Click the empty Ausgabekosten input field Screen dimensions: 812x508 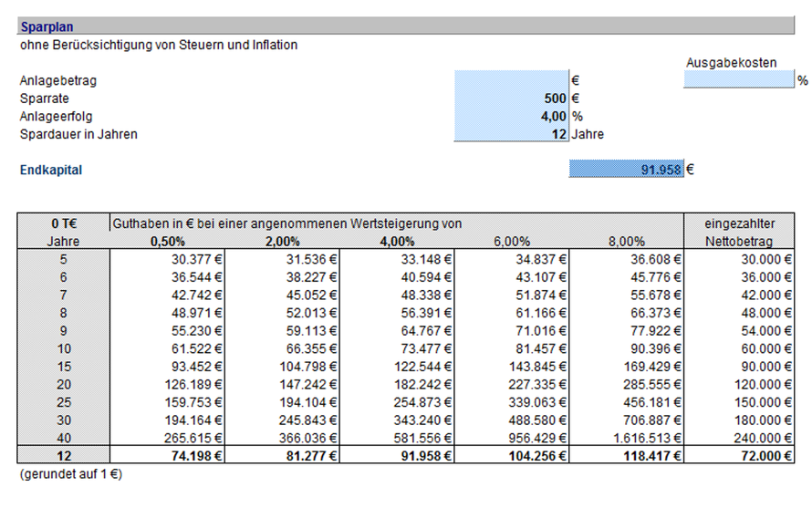pyautogui.click(x=738, y=80)
